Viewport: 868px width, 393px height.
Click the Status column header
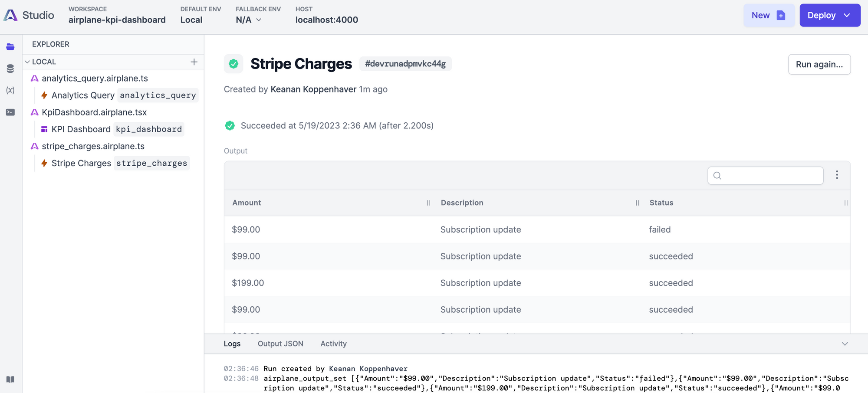pyautogui.click(x=661, y=203)
